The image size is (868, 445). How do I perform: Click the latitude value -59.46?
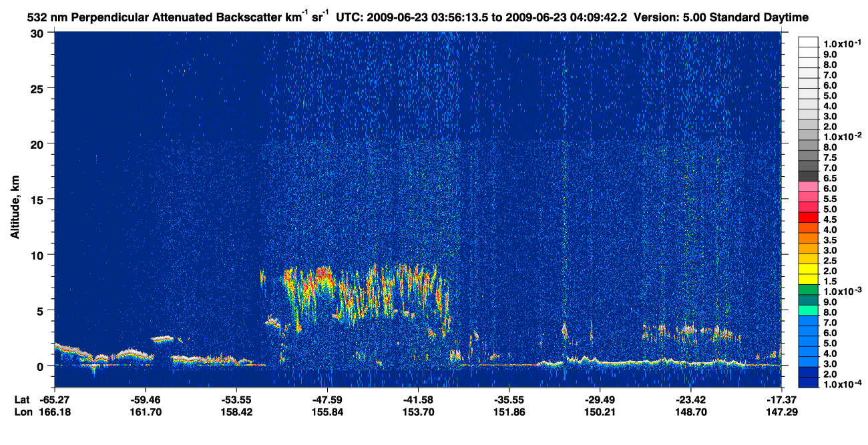click(x=146, y=399)
